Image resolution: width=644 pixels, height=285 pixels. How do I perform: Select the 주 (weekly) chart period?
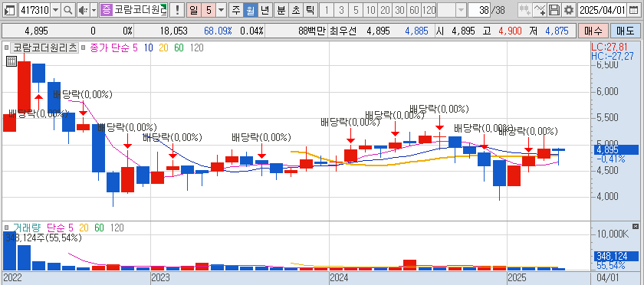(236, 10)
